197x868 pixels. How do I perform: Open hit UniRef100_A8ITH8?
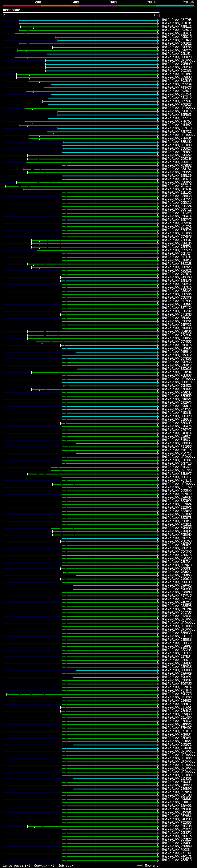click(176, 20)
